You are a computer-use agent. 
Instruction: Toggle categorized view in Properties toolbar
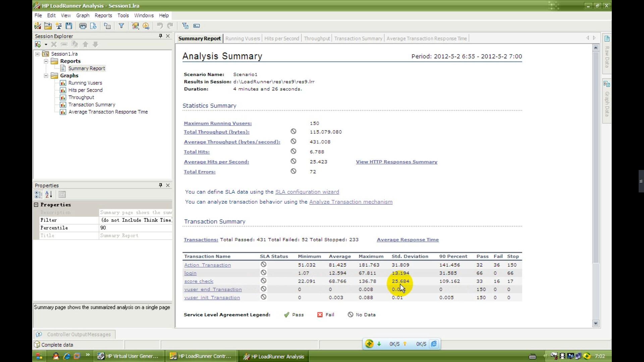39,194
